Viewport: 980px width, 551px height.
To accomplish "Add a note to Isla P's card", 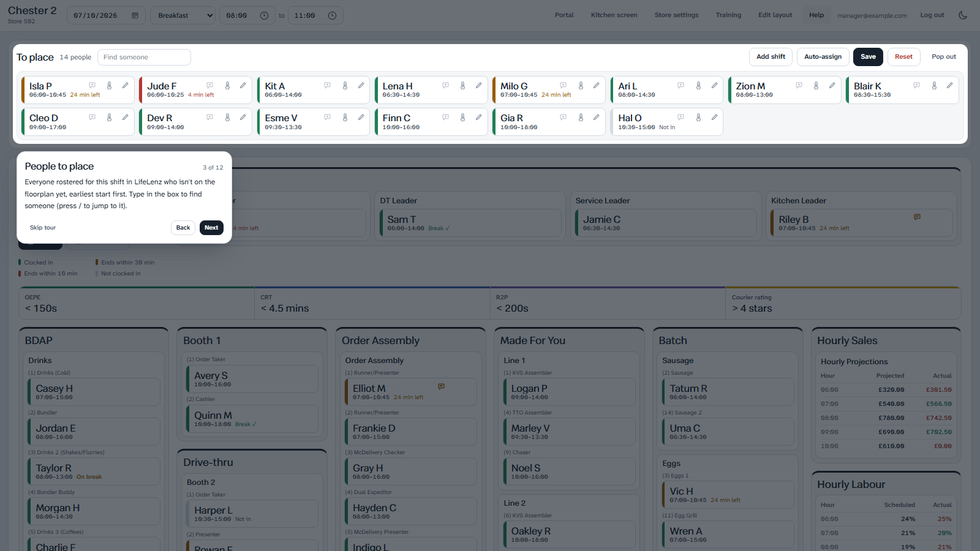I will pyautogui.click(x=92, y=86).
